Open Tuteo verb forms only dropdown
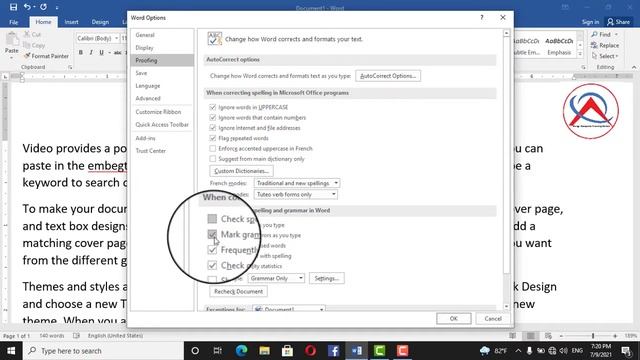Image resolution: width=640 pixels, height=360 pixels. point(296,194)
